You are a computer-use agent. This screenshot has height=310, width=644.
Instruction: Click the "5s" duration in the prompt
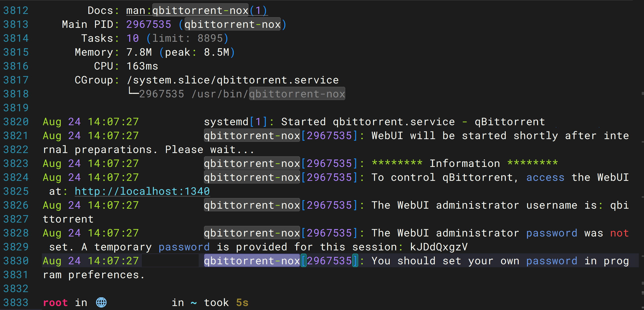pos(242,303)
